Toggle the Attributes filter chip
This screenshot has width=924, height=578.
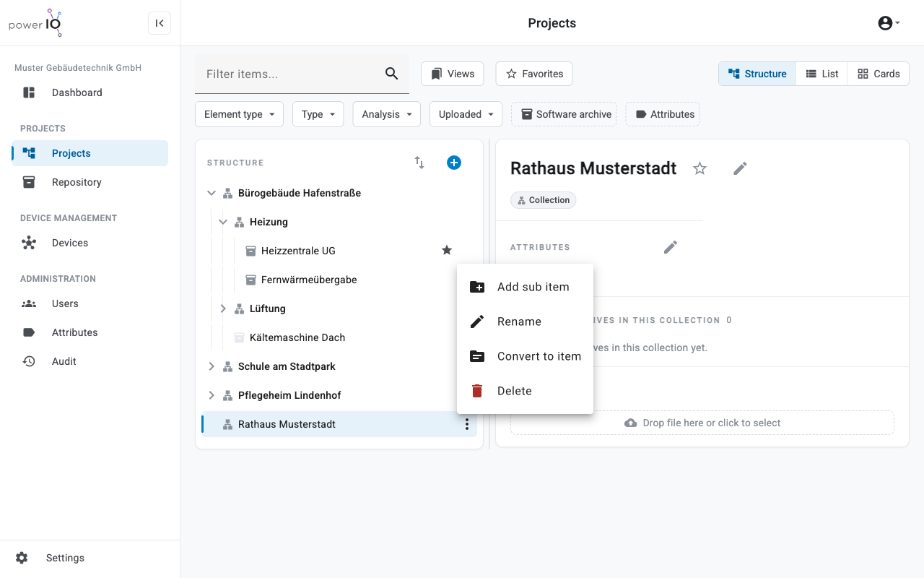[x=663, y=114]
